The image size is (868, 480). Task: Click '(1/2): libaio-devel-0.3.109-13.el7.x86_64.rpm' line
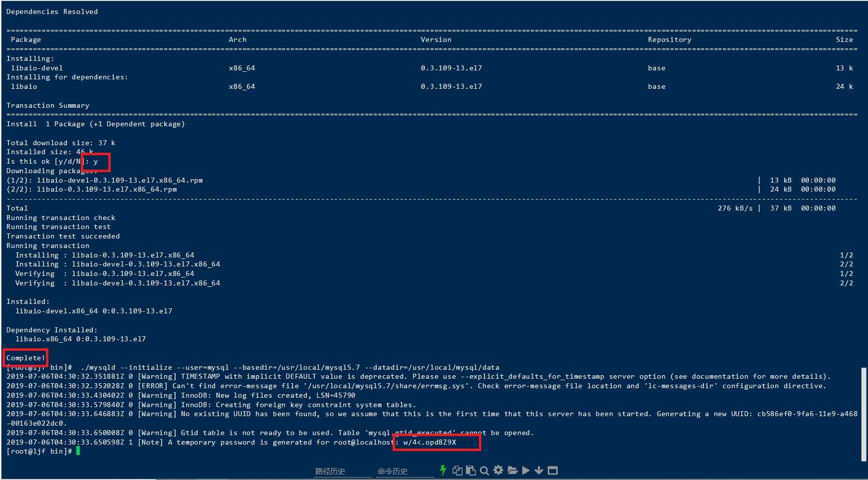(x=105, y=180)
